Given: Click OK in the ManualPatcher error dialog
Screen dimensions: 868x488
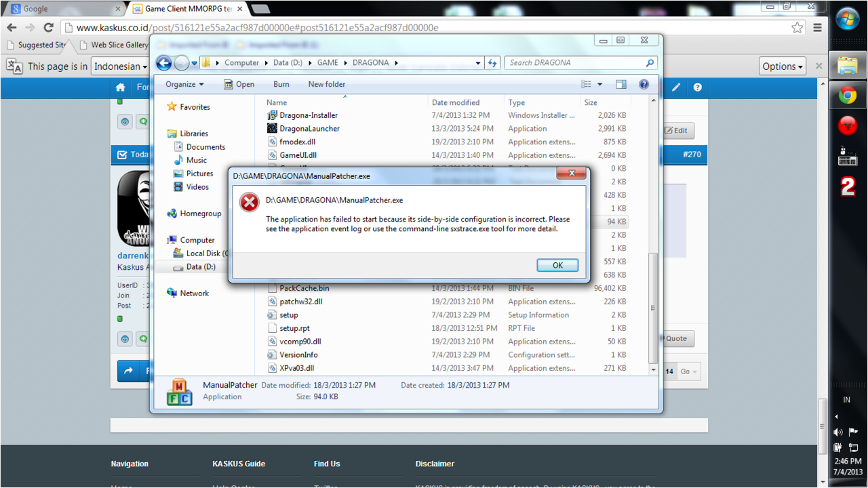Looking at the screenshot, I should click(x=557, y=265).
